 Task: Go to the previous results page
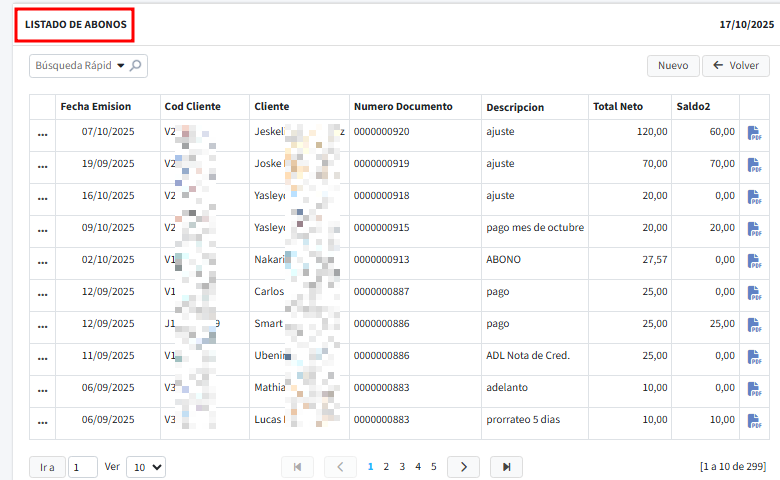[340, 467]
